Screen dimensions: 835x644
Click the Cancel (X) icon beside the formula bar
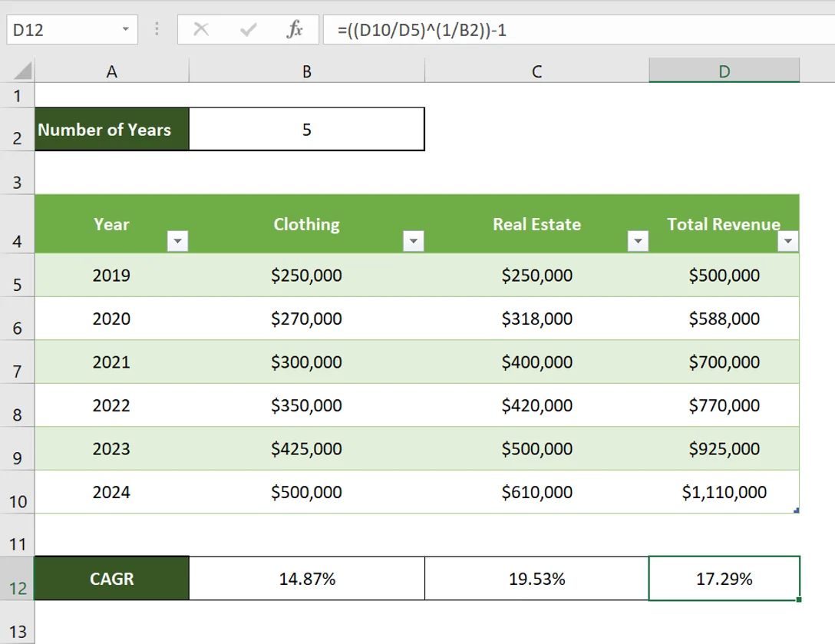point(200,29)
